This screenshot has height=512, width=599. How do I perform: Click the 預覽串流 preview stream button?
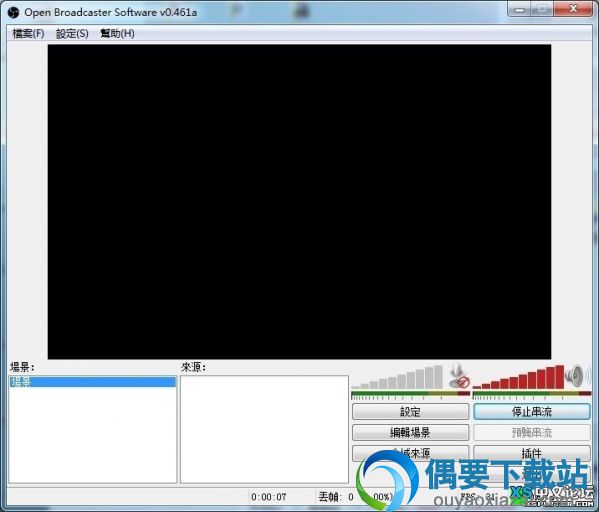pos(532,432)
